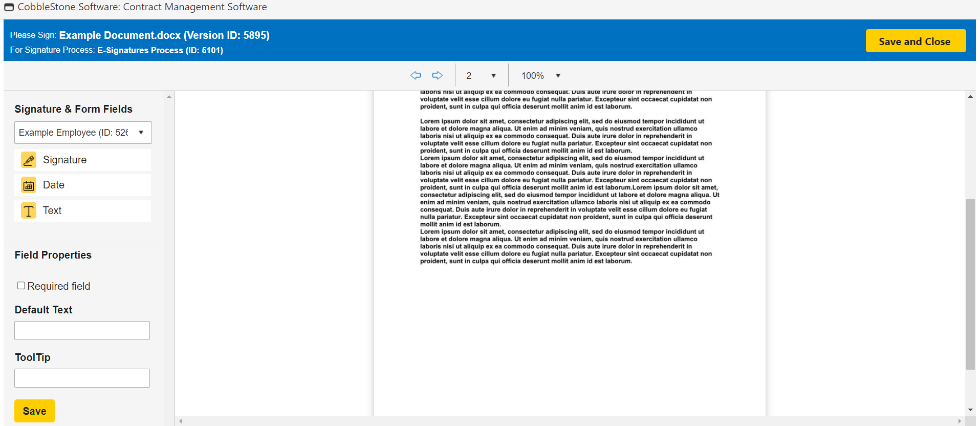Click horizontal scrollbar right arrow

[x=960, y=421]
